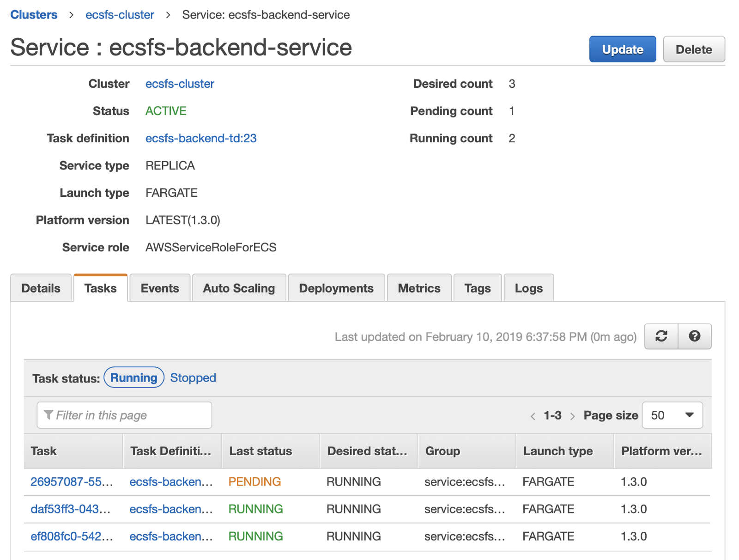Open the Page size dropdown

click(672, 415)
